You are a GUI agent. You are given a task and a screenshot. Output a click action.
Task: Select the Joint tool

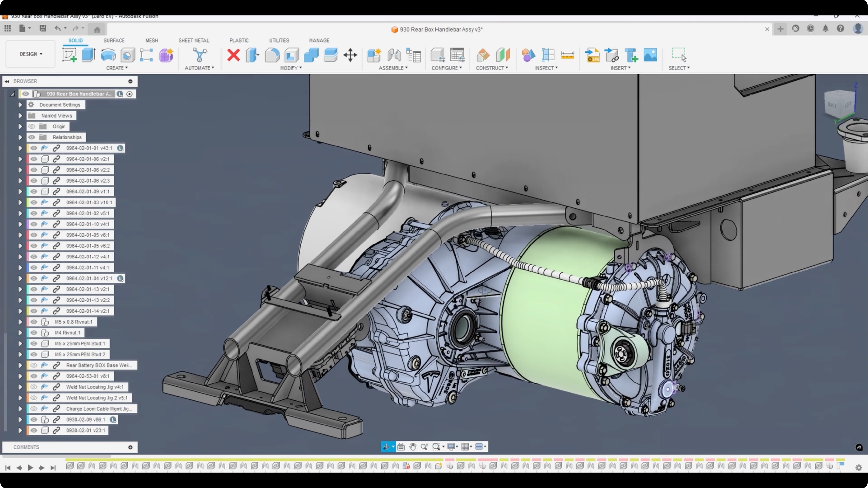394,55
